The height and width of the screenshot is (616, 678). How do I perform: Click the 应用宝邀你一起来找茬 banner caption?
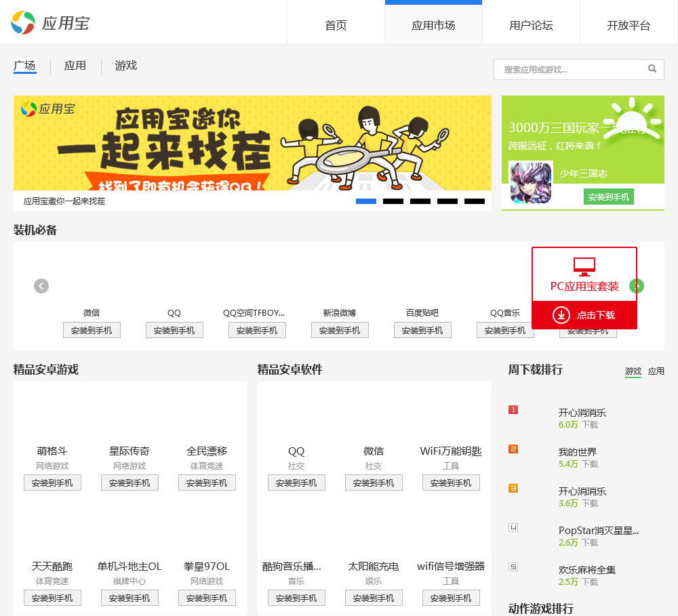point(64,201)
